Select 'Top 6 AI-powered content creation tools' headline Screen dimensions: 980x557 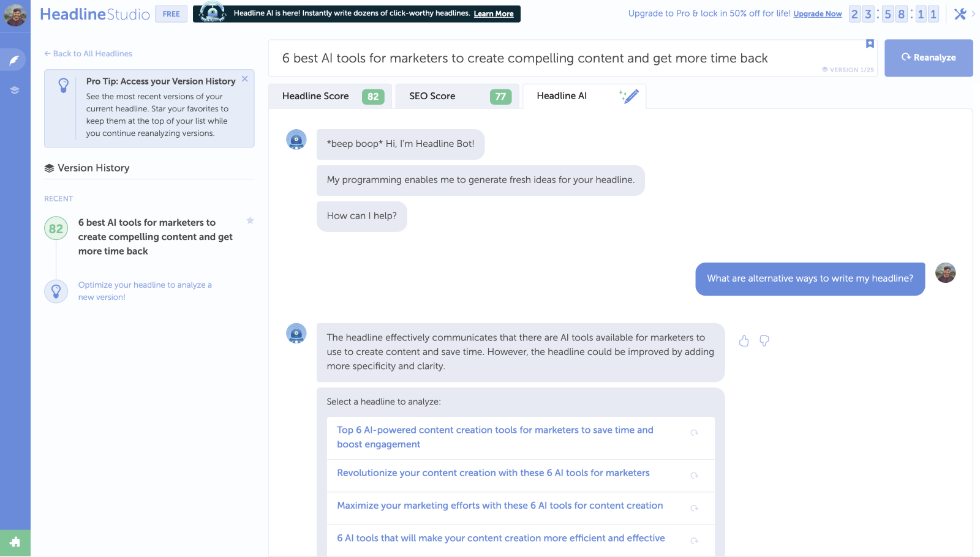click(x=495, y=437)
